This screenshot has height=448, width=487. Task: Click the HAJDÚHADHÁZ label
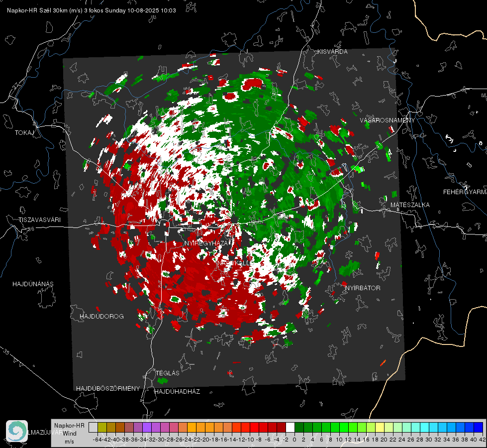(x=177, y=391)
